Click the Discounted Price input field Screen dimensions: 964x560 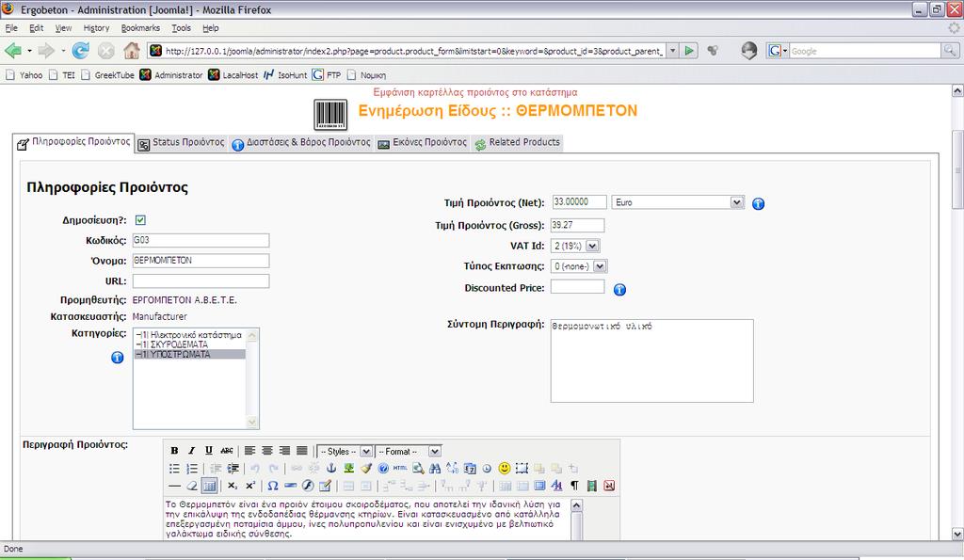(x=577, y=287)
